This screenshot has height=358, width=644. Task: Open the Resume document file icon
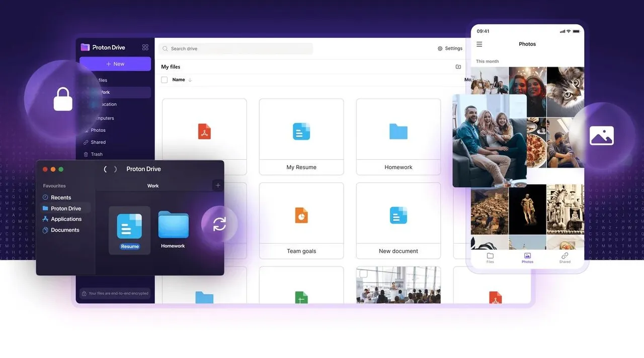(x=129, y=227)
